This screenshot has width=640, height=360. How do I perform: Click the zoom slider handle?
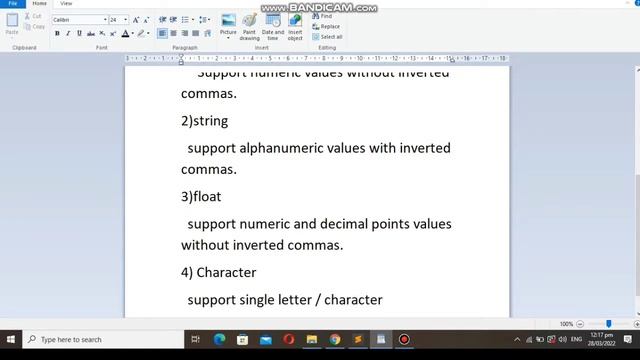[609, 324]
